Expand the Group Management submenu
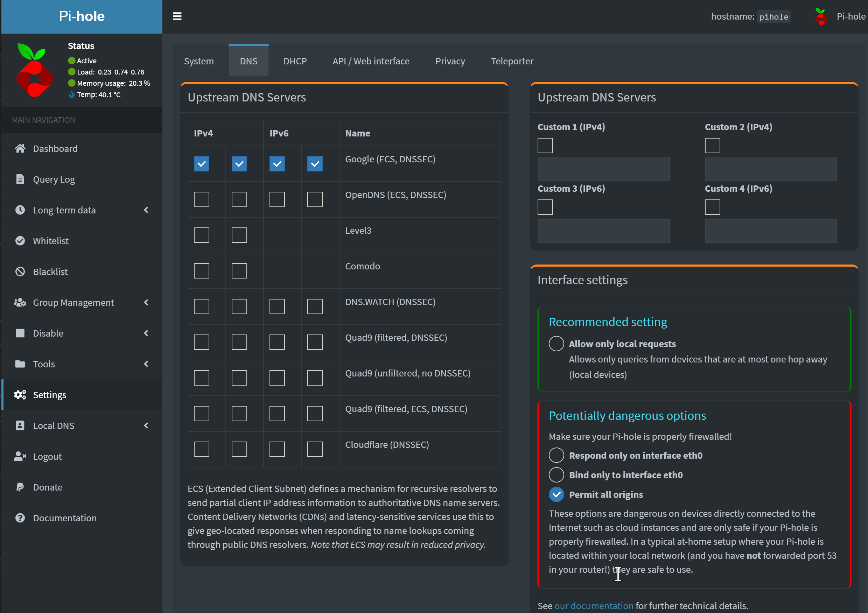Image resolution: width=868 pixels, height=613 pixels. tap(146, 302)
